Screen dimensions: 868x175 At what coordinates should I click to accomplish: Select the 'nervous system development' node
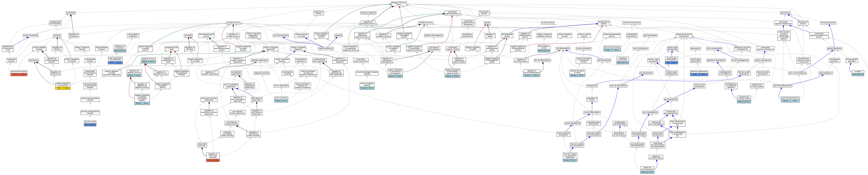click(744, 73)
